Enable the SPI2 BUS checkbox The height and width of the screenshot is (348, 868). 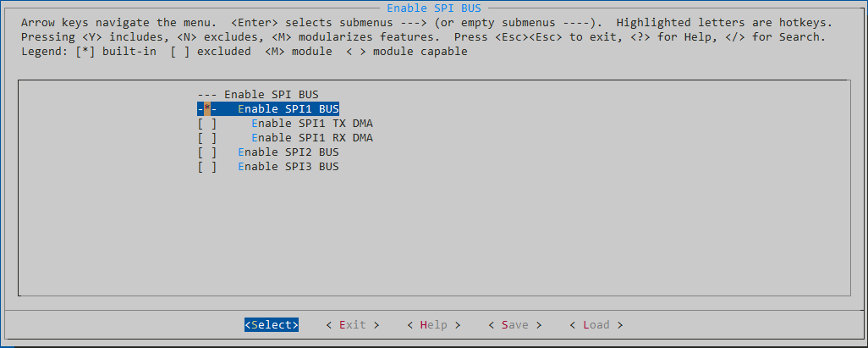[207, 152]
